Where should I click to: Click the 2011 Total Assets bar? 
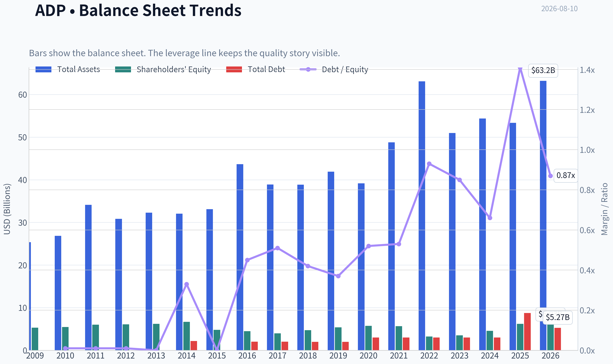click(x=88, y=277)
